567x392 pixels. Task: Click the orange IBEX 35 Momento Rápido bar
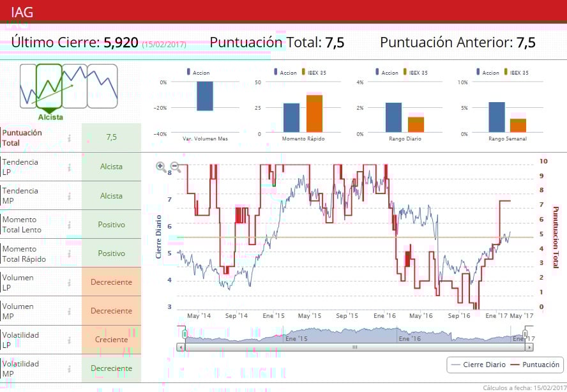point(315,114)
